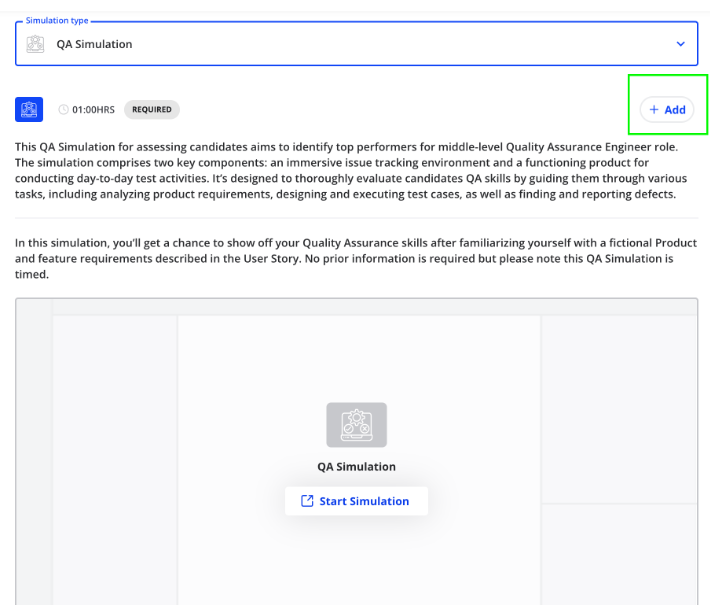Click the chevron arrow in Simulation type field
The image size is (710, 612).
[x=680, y=44]
